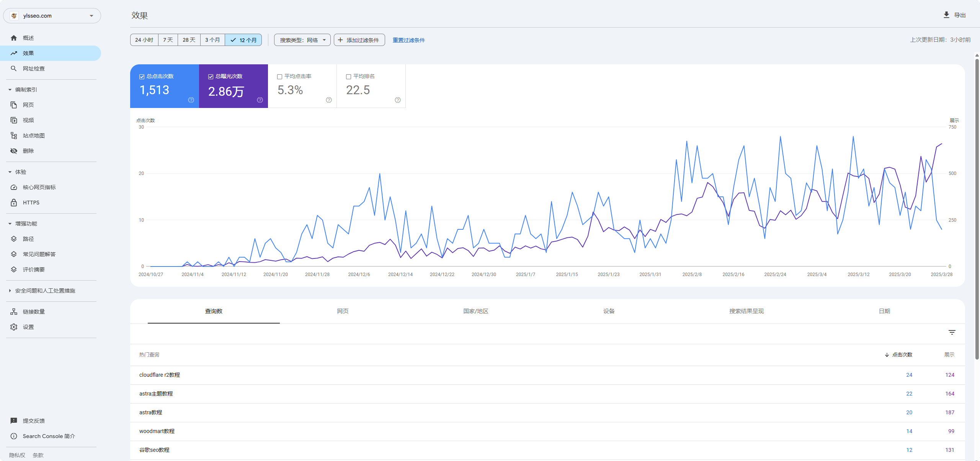
Task: Switch to the 日期 tab
Action: pos(884,311)
